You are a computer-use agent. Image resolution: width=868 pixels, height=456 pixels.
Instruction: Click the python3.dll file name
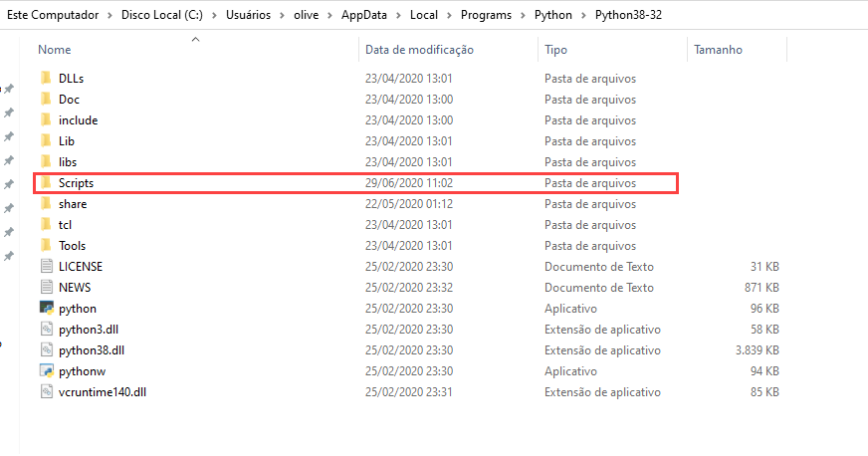tap(89, 330)
